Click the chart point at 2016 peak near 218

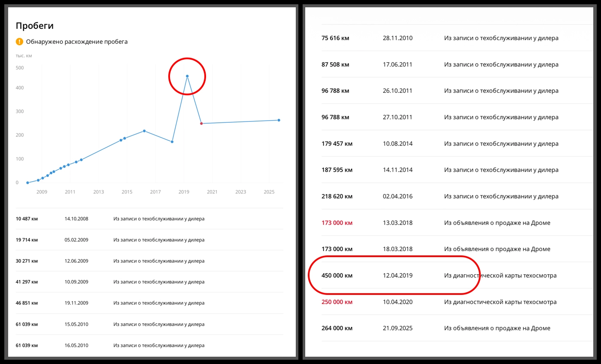[144, 131]
